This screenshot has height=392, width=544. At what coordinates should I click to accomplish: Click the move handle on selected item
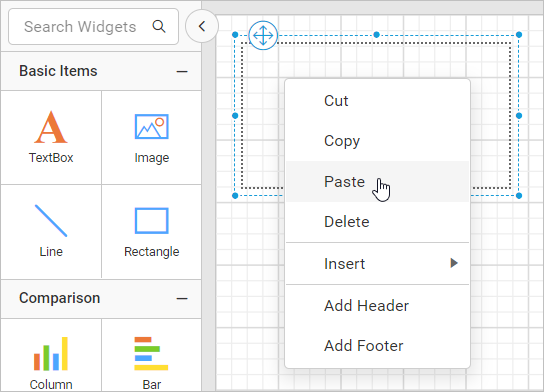263,35
